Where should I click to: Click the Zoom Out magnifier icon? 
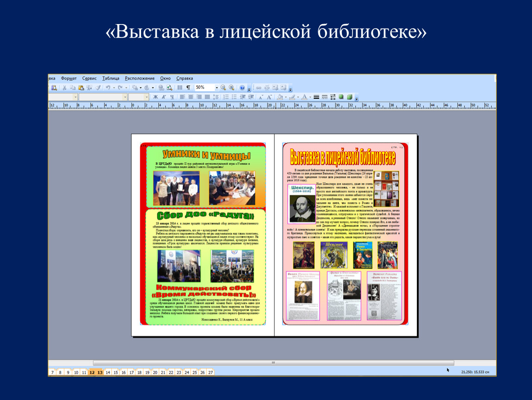(x=223, y=87)
